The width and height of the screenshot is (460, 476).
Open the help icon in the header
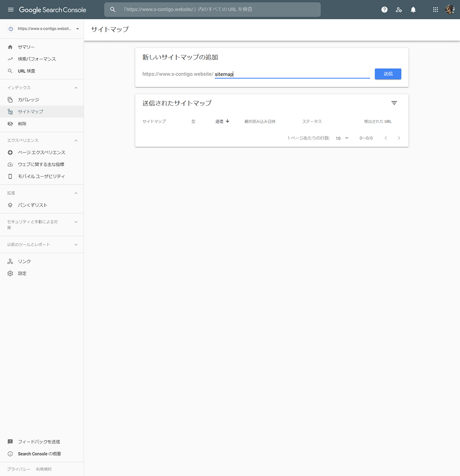[x=384, y=9]
